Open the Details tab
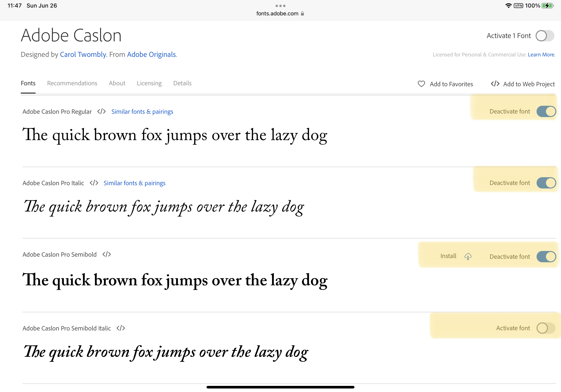561x392 pixels. [x=182, y=83]
